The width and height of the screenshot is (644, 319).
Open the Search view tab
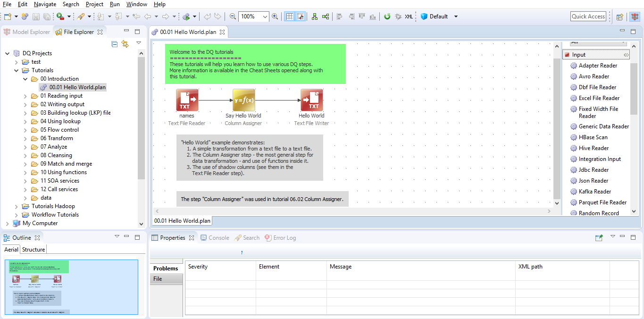tap(247, 238)
